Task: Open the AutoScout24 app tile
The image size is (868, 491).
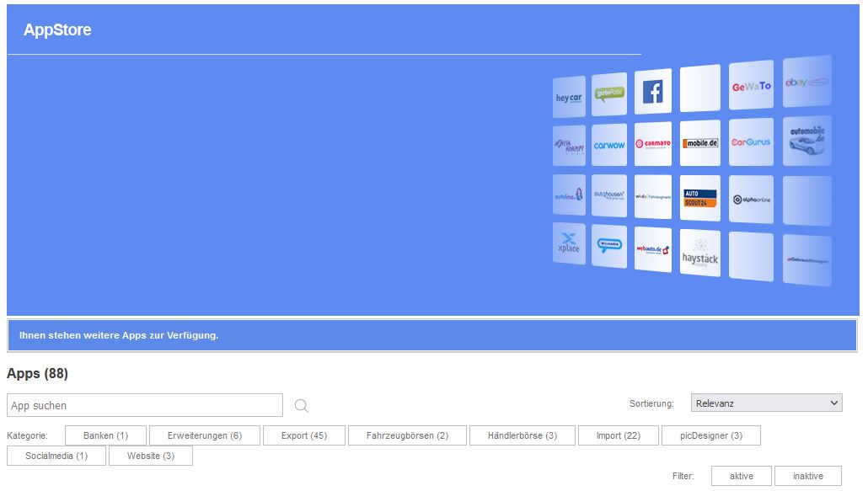Action: [x=700, y=199]
